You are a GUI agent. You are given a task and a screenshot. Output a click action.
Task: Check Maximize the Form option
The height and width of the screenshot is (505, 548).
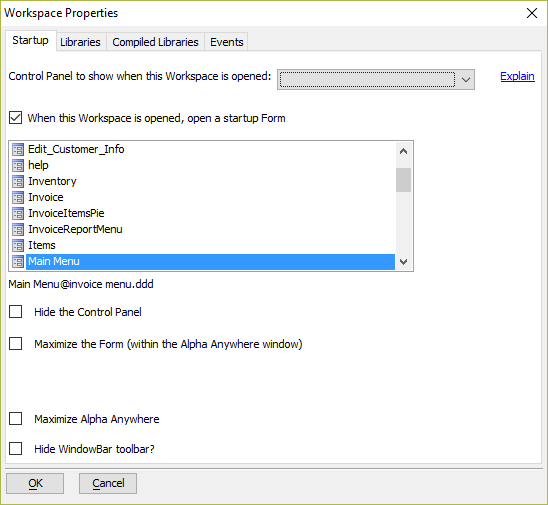click(15, 344)
